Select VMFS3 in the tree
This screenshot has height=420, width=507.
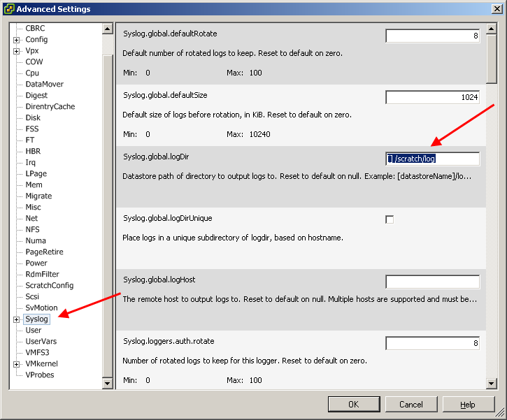(x=38, y=352)
